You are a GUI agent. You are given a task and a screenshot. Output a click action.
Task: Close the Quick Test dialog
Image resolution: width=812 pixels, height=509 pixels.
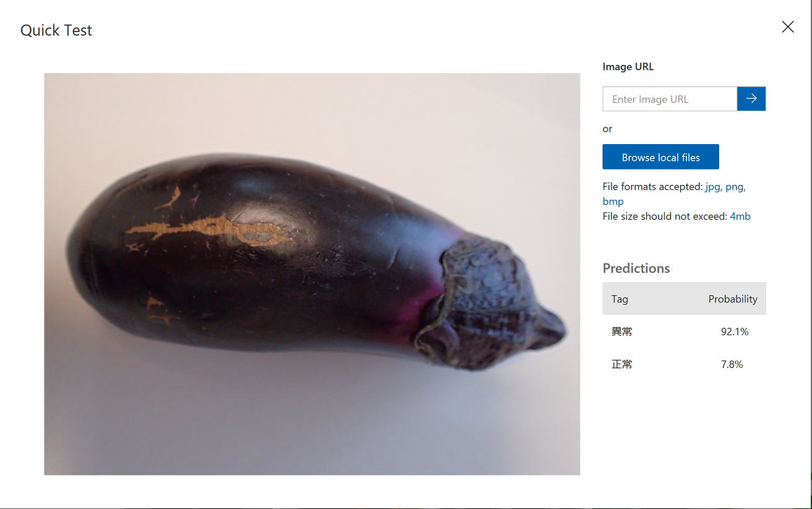(x=787, y=27)
